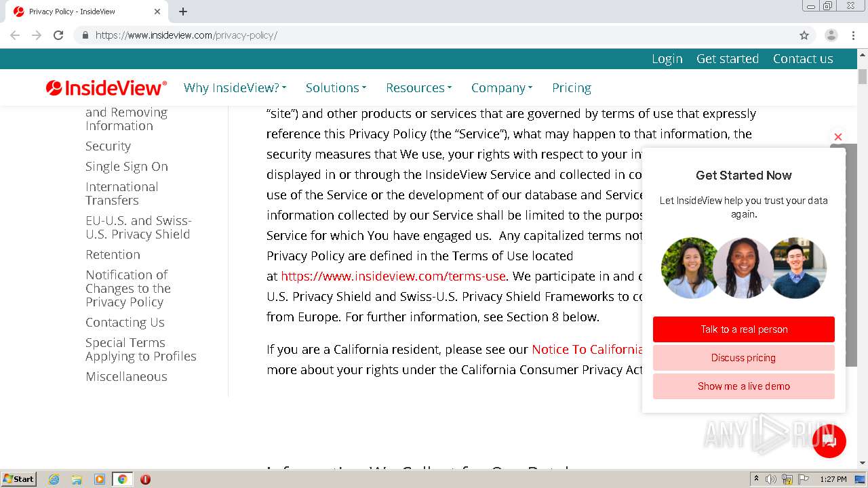The width and height of the screenshot is (868, 488).
Task: Click the Windows Start button
Action: [x=19, y=479]
